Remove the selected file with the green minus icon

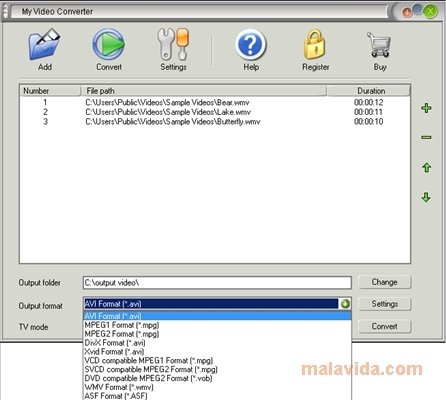point(426,137)
